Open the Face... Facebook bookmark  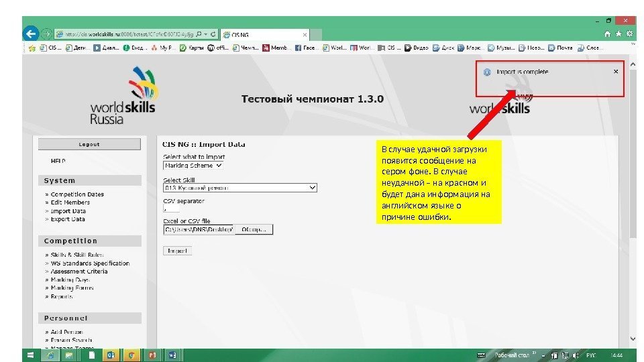click(x=307, y=48)
